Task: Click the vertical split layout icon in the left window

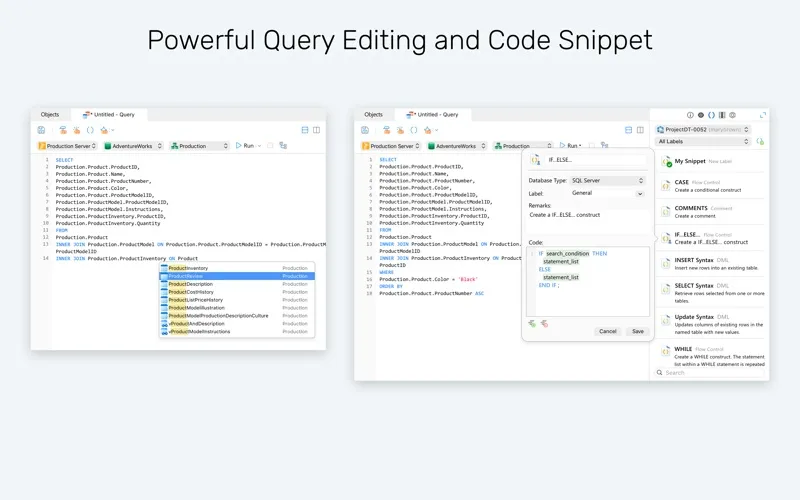Action: pos(316,130)
